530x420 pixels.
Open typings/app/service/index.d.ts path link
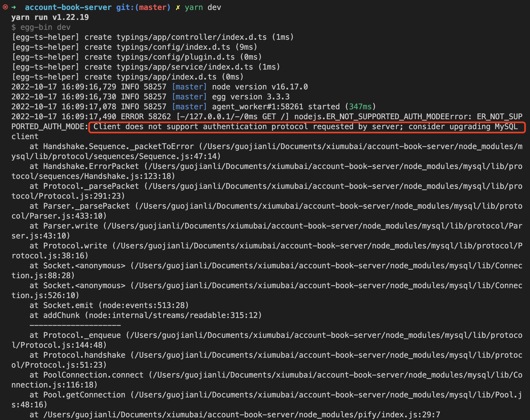coord(184,67)
